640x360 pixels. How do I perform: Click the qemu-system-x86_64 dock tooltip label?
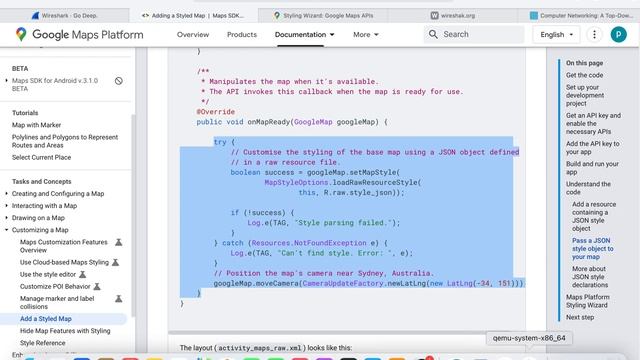tap(529, 338)
